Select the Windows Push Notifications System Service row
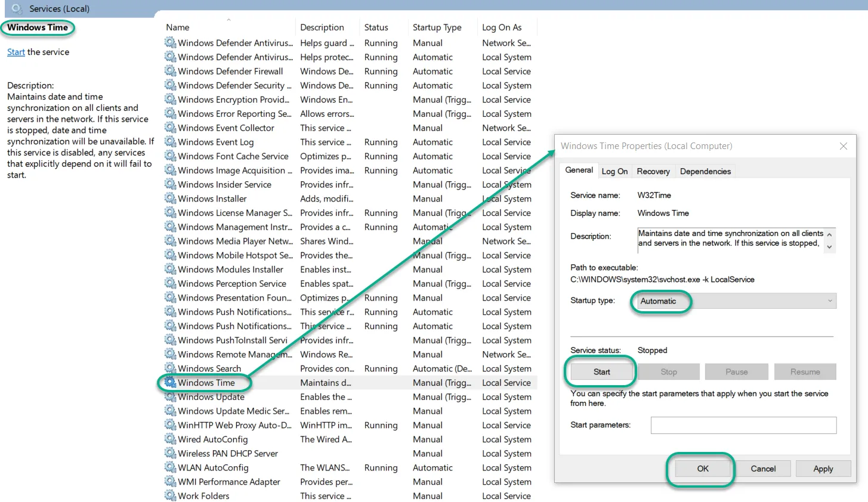The image size is (868, 502). coord(350,312)
